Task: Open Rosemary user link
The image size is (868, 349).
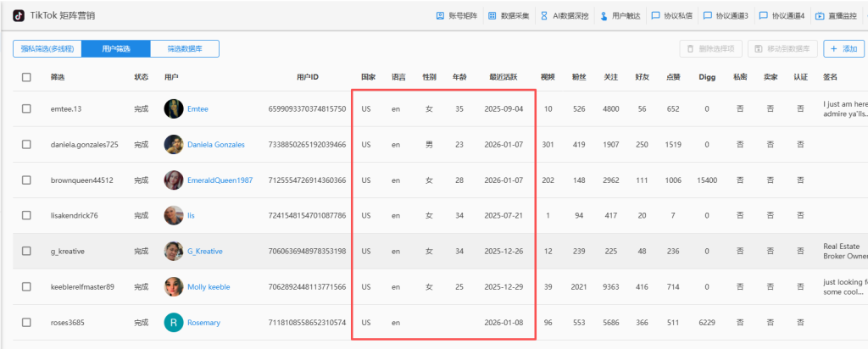Action: [203, 322]
